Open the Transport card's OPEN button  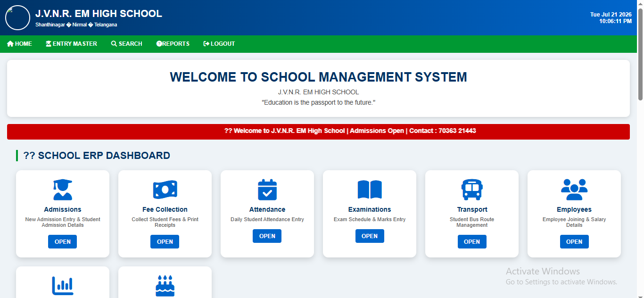[472, 241]
